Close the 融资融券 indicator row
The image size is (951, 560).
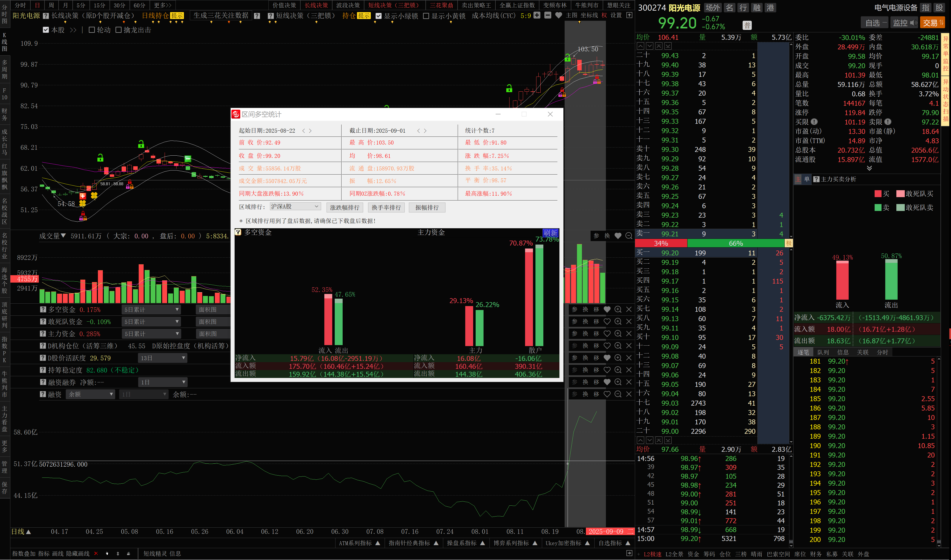coord(629,382)
